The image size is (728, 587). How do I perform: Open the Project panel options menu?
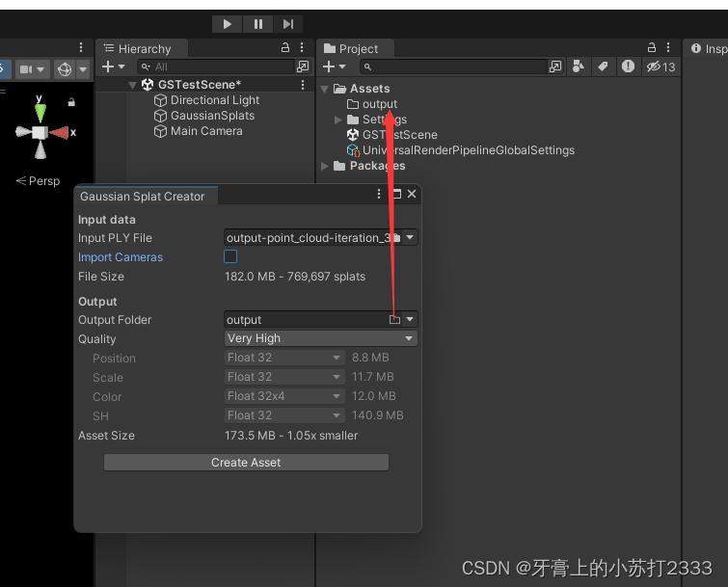point(668,47)
